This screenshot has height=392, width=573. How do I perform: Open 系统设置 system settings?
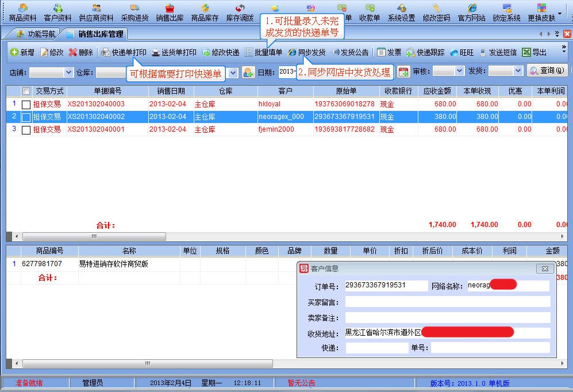[401, 13]
